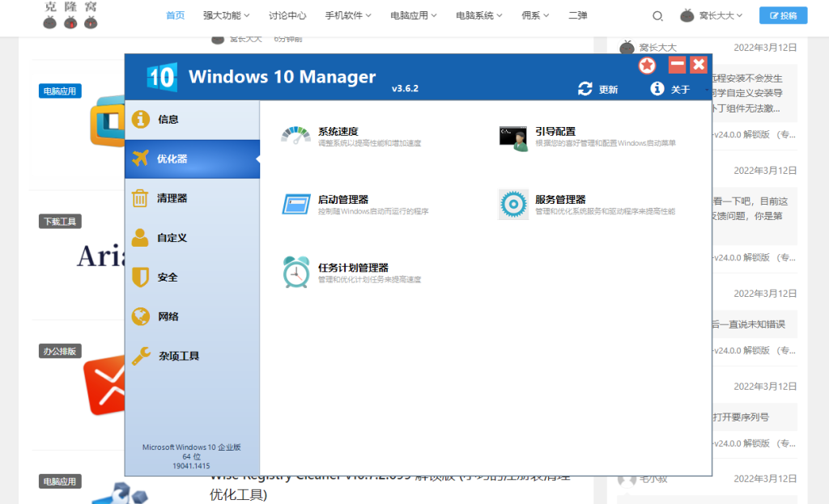Open the 信息 info icon in sidebar
Screen dimensions: 829x504
(141, 120)
